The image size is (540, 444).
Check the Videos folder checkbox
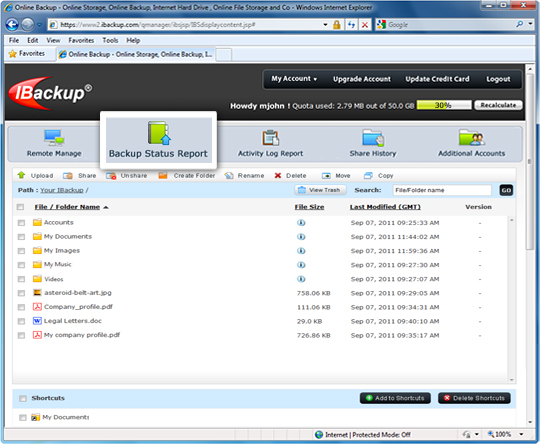tap(21, 279)
